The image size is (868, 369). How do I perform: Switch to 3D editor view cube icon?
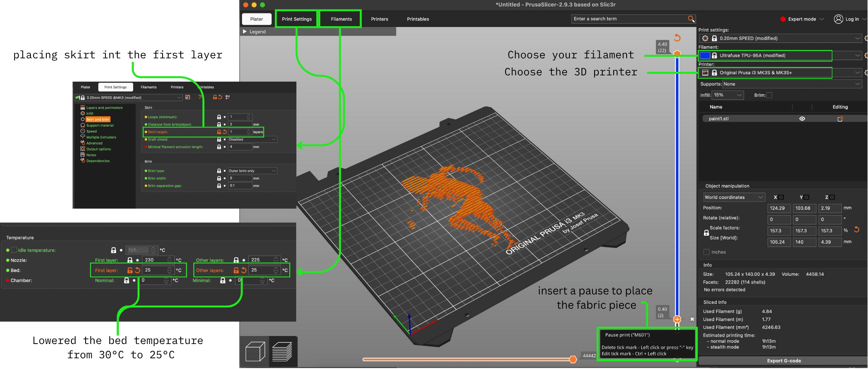255,352
